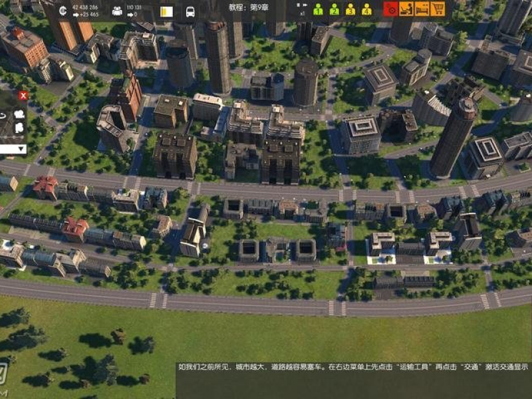Click the population people icon
The height and width of the screenshot is (399, 532).
click(117, 11)
